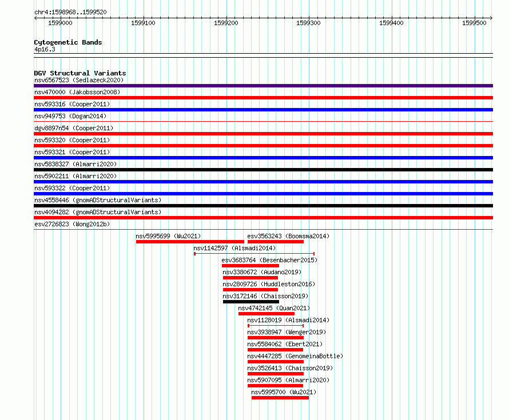Click ruler position 1599300
The width and height of the screenshot is (509, 420).
(x=308, y=23)
